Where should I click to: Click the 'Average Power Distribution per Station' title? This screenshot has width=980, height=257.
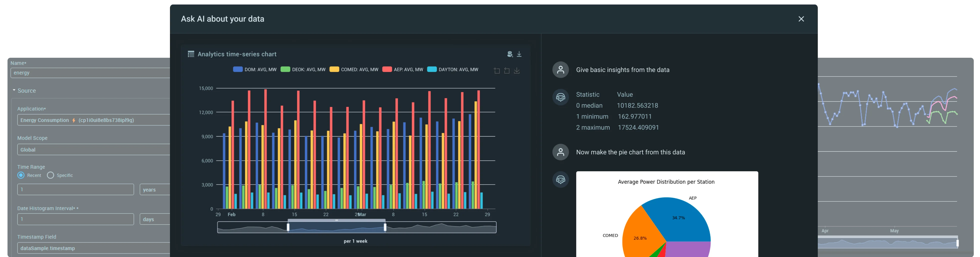[x=666, y=182]
